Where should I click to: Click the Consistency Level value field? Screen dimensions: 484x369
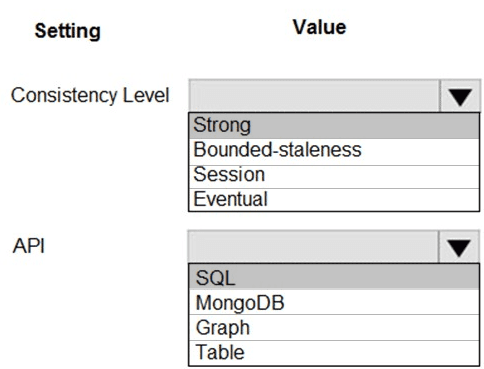click(x=314, y=96)
